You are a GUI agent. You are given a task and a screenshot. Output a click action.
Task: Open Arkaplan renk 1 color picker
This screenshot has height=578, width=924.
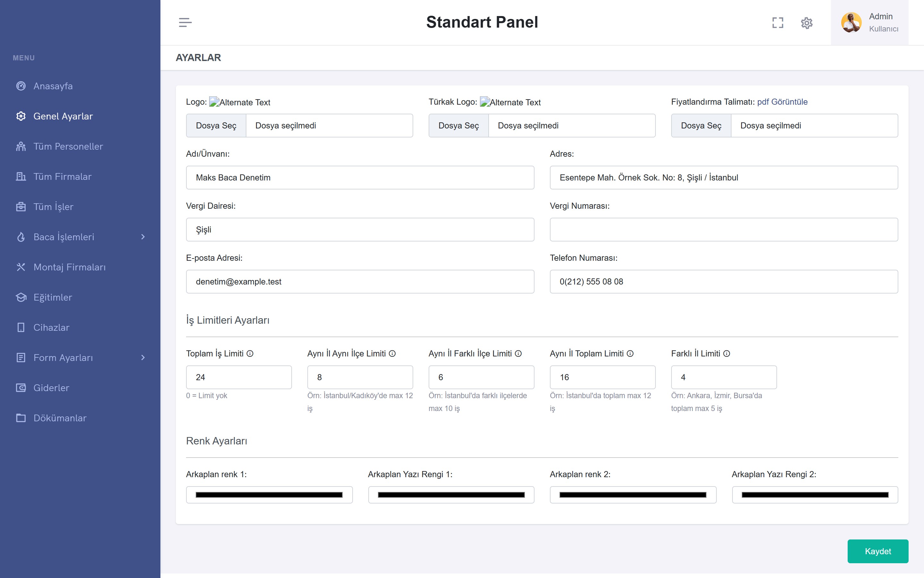tap(269, 495)
